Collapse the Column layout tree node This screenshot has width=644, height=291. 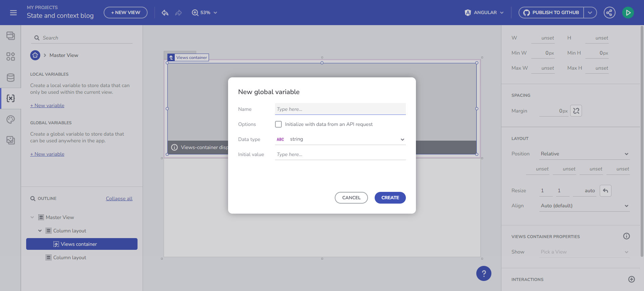(40, 231)
